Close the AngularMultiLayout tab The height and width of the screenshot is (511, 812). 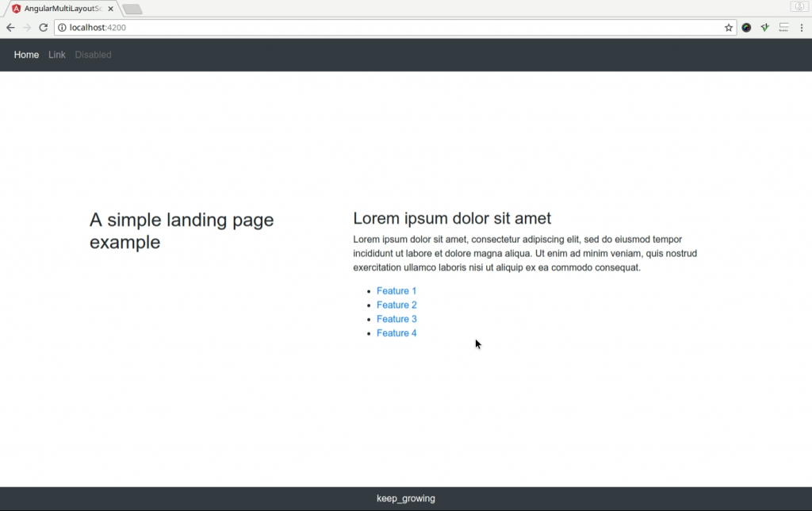(x=110, y=9)
